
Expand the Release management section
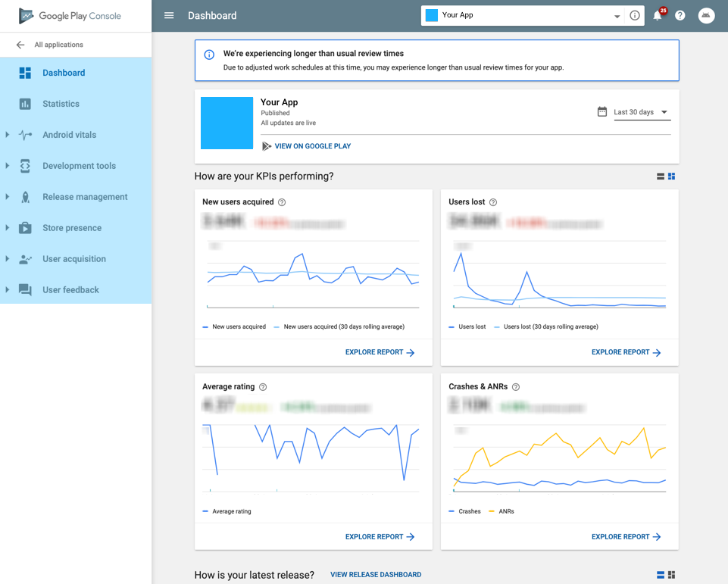(7, 197)
